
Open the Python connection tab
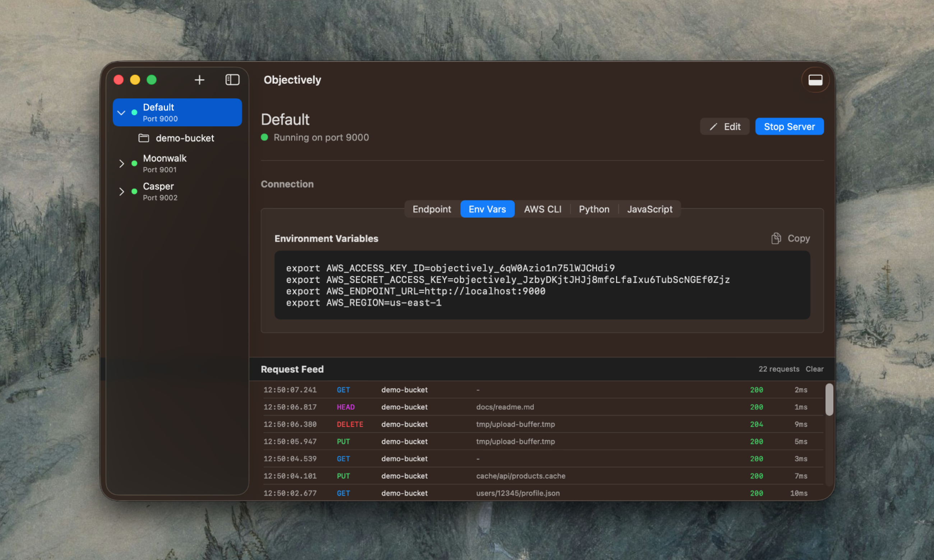click(593, 209)
